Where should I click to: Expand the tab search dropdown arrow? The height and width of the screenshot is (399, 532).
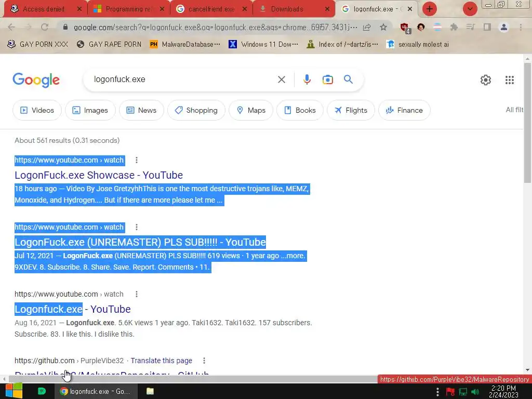point(470,9)
